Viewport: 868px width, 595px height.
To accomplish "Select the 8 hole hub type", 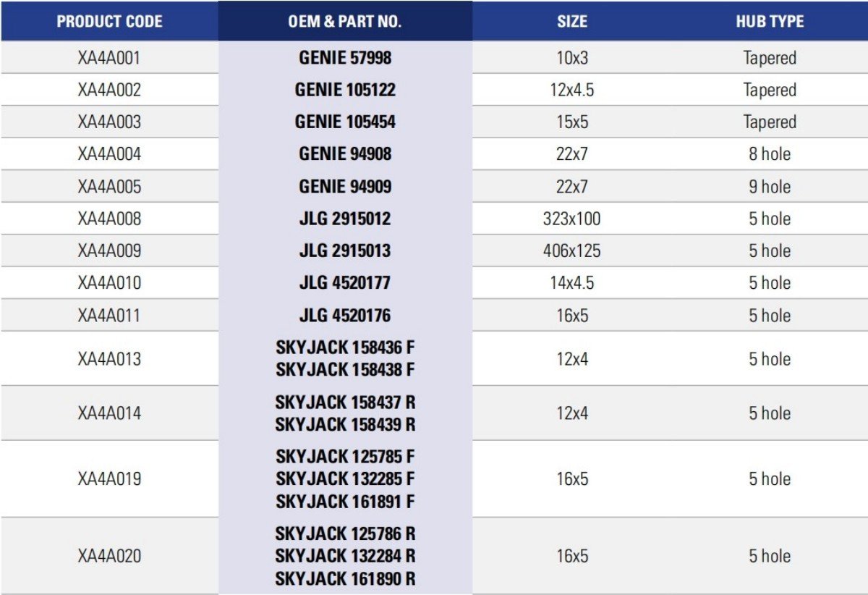I will pyautogui.click(x=770, y=154).
